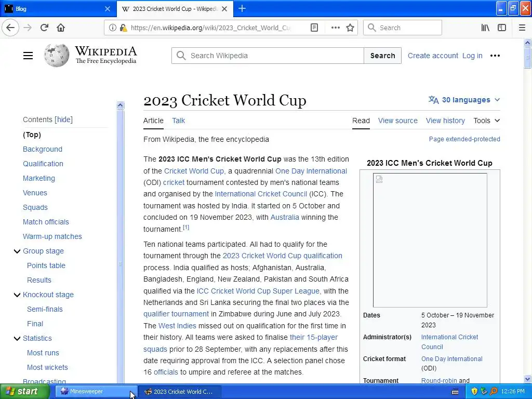532x399 pixels.
Task: Click the Wikipedia Search button
Action: [x=382, y=56]
